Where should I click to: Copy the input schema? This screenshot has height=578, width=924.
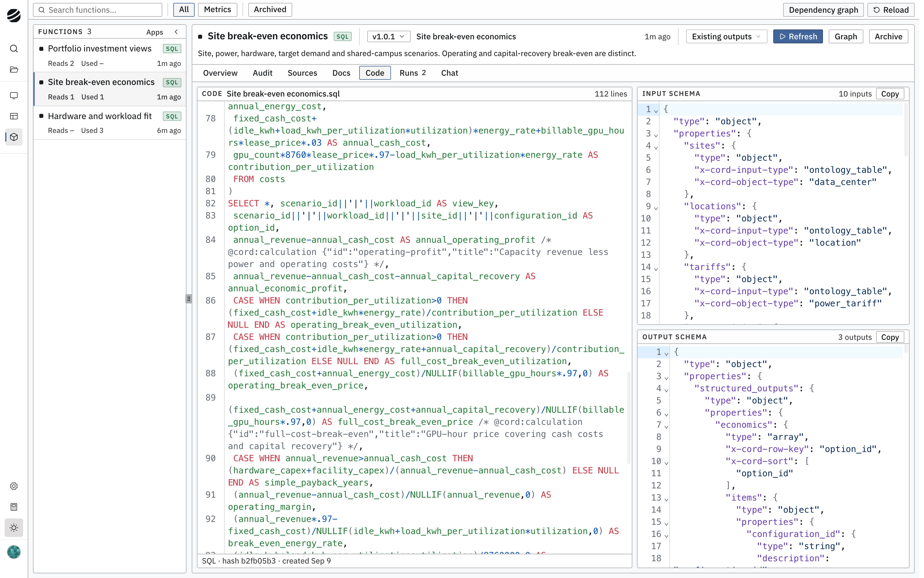pyautogui.click(x=890, y=94)
